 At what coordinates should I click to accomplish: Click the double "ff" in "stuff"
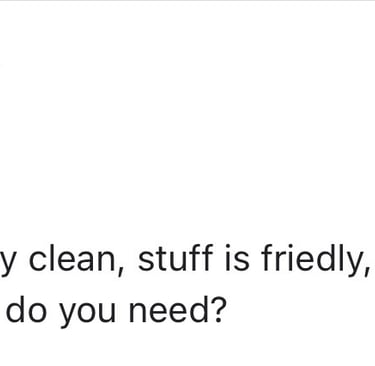pyautogui.click(x=201, y=258)
